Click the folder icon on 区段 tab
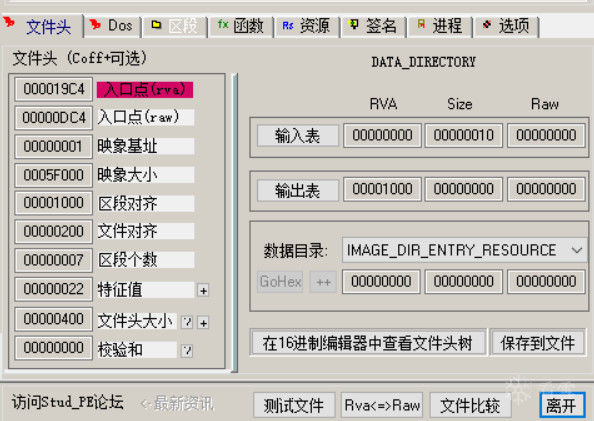Viewport: 594px width, 421px height. pos(156,25)
